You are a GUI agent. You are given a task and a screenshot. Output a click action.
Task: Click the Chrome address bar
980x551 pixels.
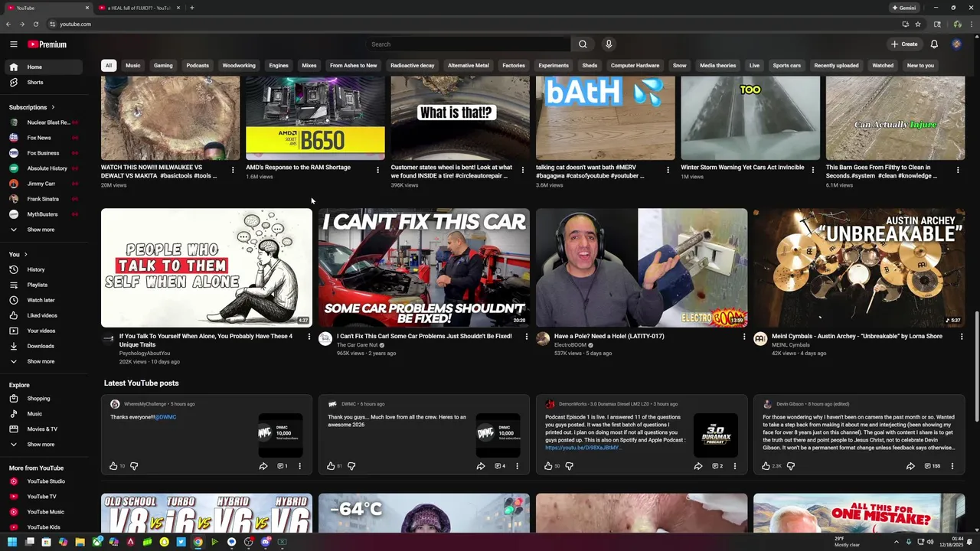point(475,24)
